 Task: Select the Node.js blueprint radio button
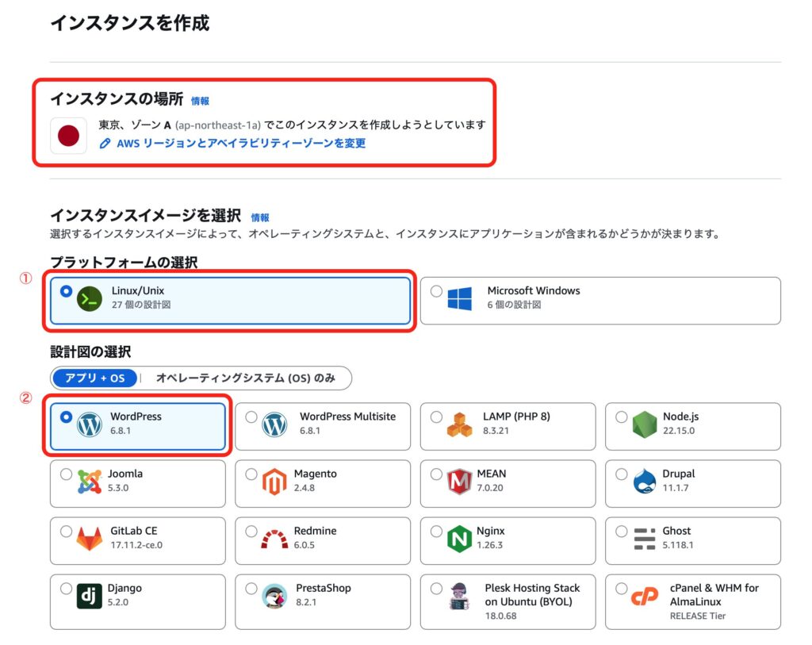click(x=622, y=417)
